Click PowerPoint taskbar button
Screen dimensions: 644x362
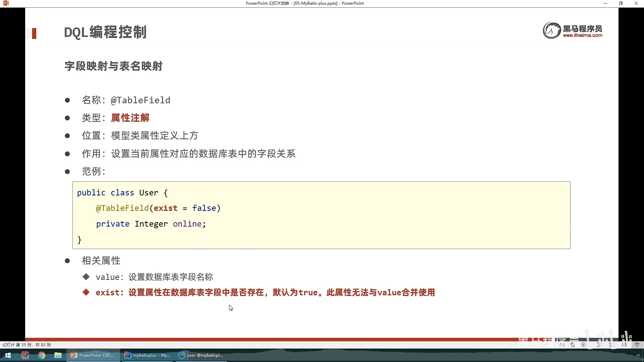coord(93,355)
